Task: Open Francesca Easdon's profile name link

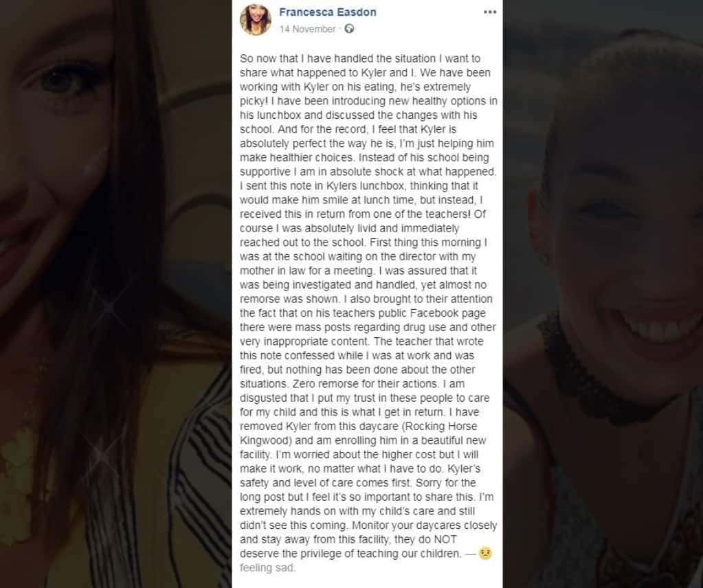Action: tap(327, 12)
